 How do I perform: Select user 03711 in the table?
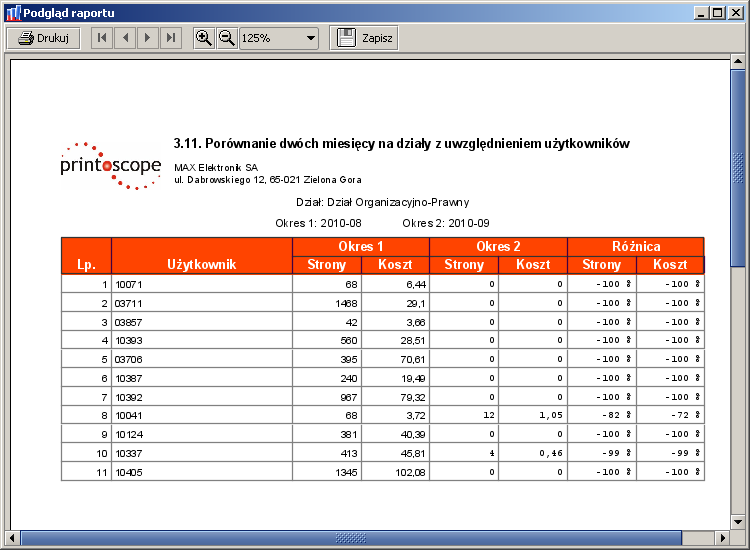pos(129,304)
